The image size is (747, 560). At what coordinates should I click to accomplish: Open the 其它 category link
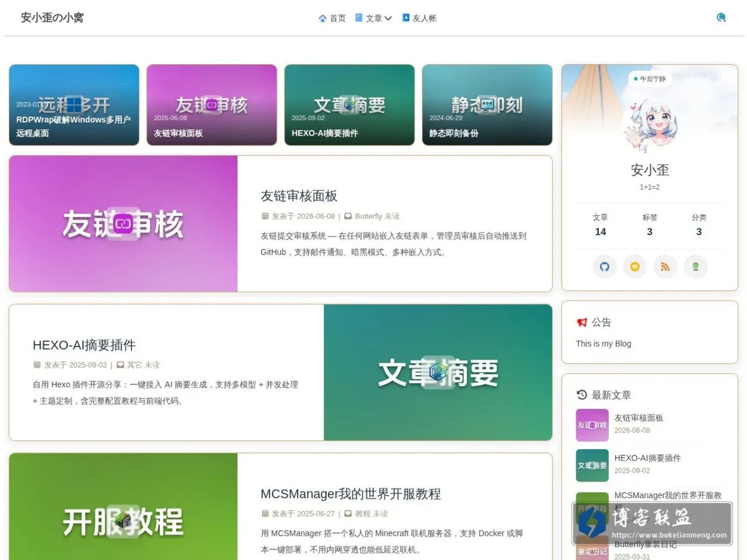(x=134, y=365)
